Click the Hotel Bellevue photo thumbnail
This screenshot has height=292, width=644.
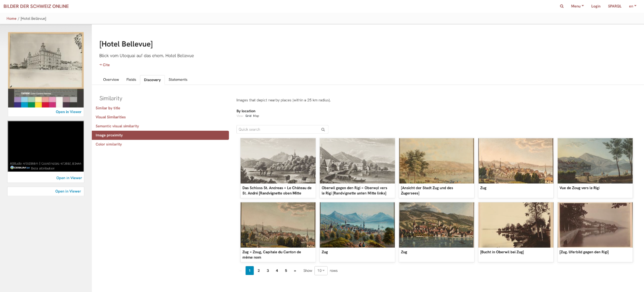[x=46, y=70]
